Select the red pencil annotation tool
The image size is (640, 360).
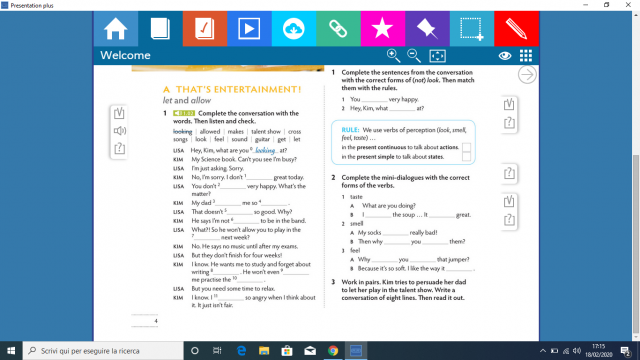click(516, 29)
